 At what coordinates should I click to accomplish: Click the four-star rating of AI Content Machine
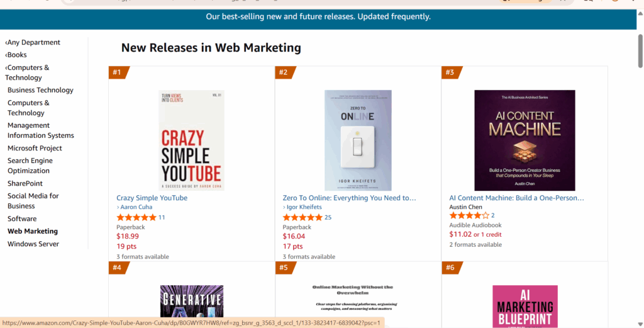click(x=469, y=215)
